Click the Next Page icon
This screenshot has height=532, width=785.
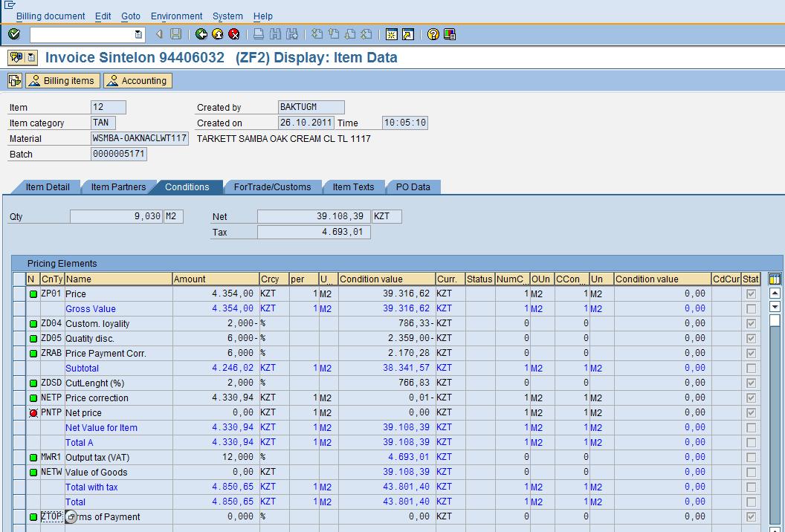(x=350, y=34)
